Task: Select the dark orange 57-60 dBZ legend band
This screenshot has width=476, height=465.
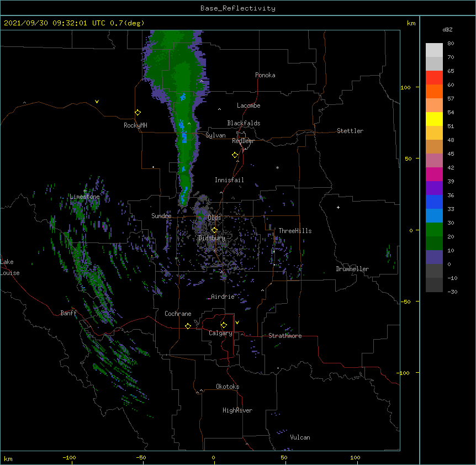Action: click(x=434, y=91)
